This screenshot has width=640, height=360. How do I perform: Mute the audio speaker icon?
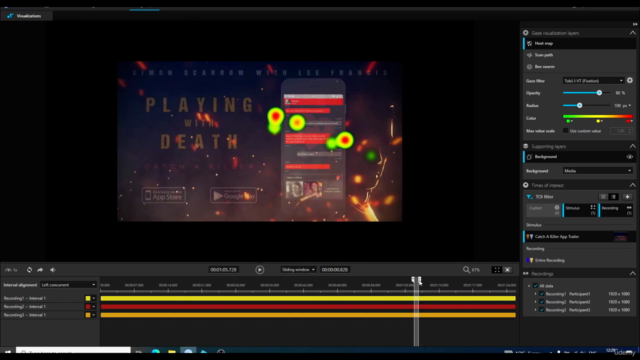[x=53, y=270]
